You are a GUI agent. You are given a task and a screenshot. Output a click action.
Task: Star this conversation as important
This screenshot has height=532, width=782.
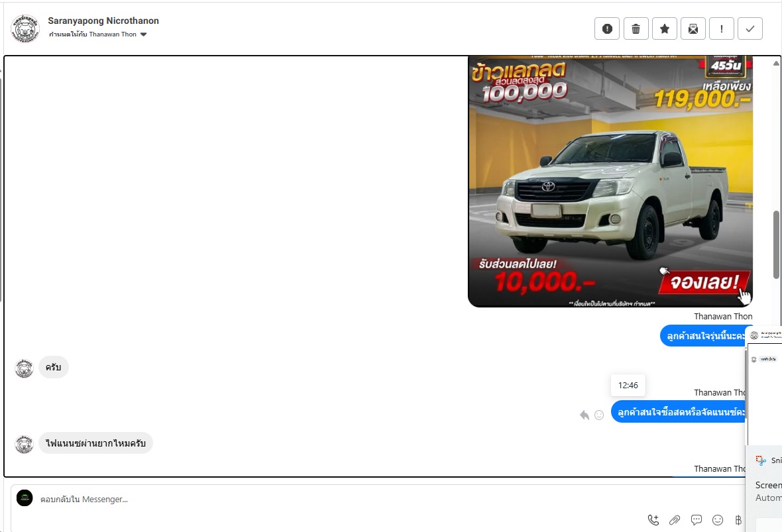pyautogui.click(x=665, y=28)
